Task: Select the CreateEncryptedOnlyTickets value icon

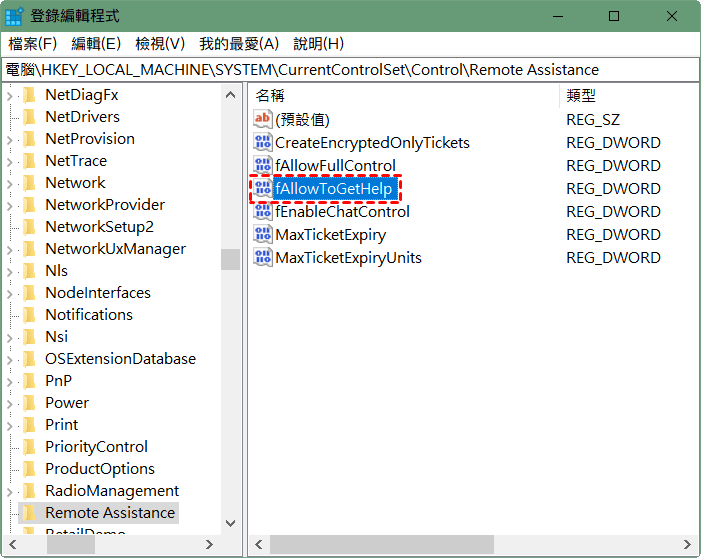Action: [263, 143]
